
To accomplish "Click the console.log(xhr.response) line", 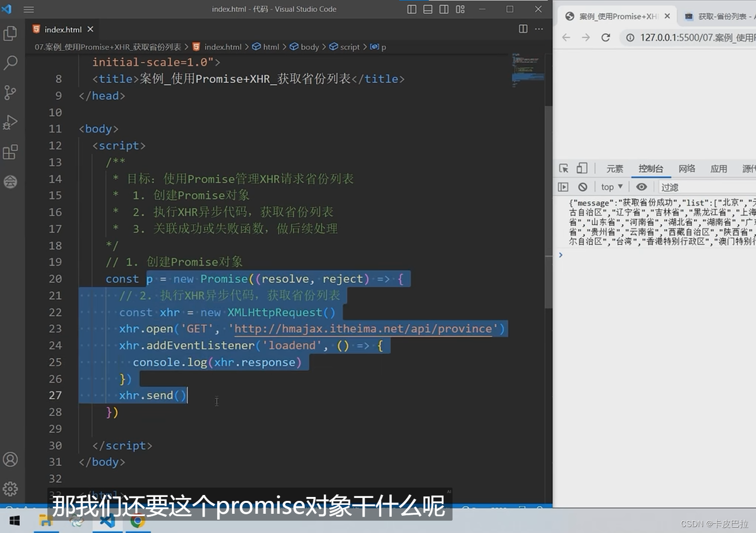I will (217, 362).
